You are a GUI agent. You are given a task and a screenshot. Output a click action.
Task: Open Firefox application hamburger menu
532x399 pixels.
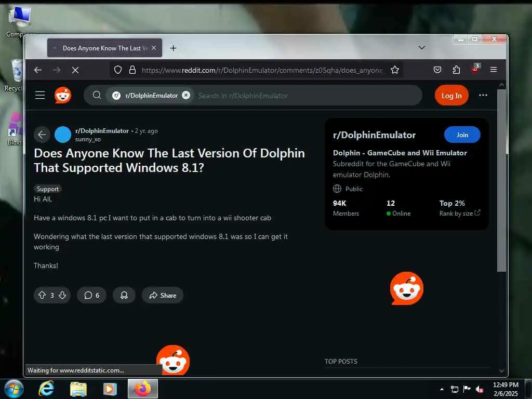[x=494, y=70]
